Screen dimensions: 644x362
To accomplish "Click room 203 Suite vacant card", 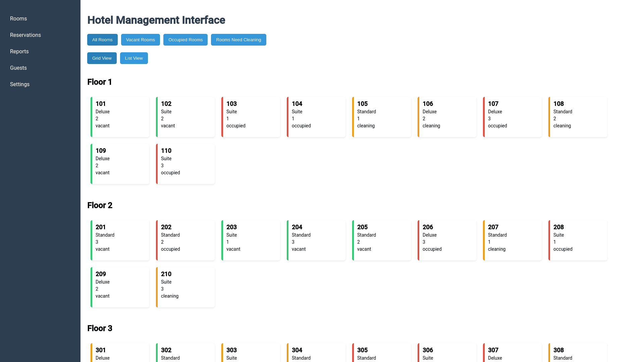I will 251,240.
